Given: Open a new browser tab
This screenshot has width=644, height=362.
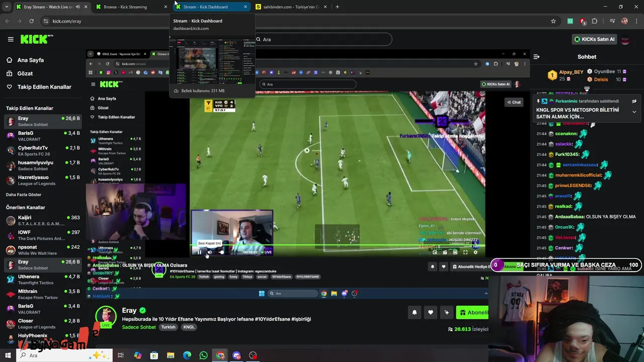Looking at the screenshot, I should pos(337,7).
